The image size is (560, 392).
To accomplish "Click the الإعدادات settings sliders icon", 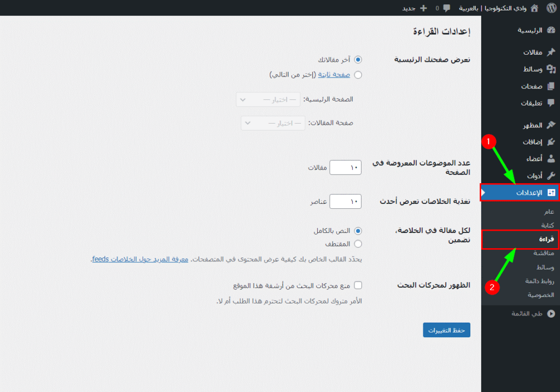I will click(x=551, y=192).
